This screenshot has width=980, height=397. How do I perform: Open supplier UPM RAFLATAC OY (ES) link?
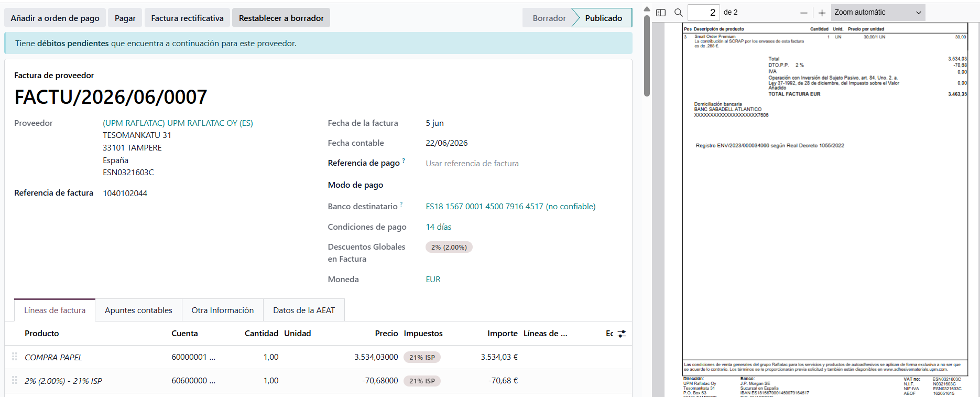[178, 123]
